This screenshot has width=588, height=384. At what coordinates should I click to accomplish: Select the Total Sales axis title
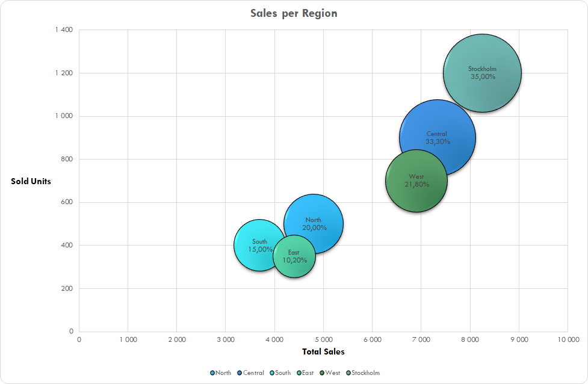323,351
